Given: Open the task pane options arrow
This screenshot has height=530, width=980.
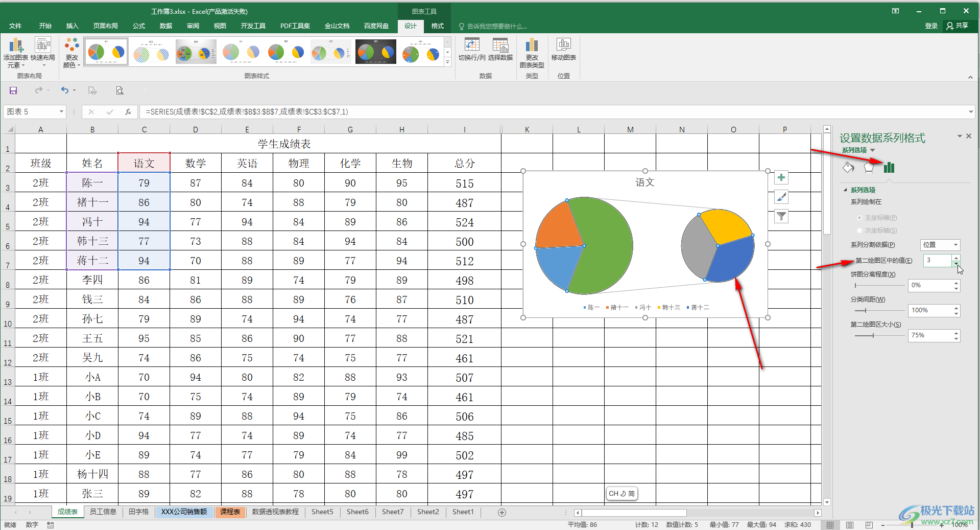Looking at the screenshot, I should (x=960, y=136).
